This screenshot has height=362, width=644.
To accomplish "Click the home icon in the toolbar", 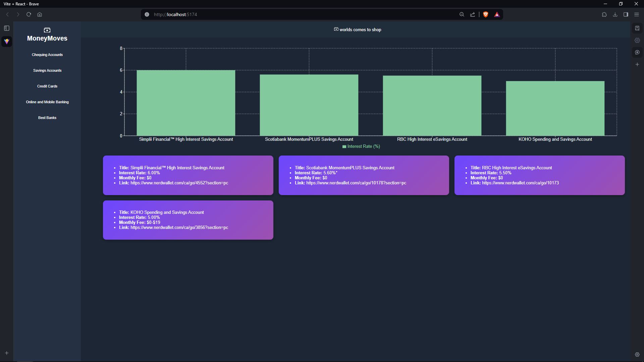I will point(40,14).
